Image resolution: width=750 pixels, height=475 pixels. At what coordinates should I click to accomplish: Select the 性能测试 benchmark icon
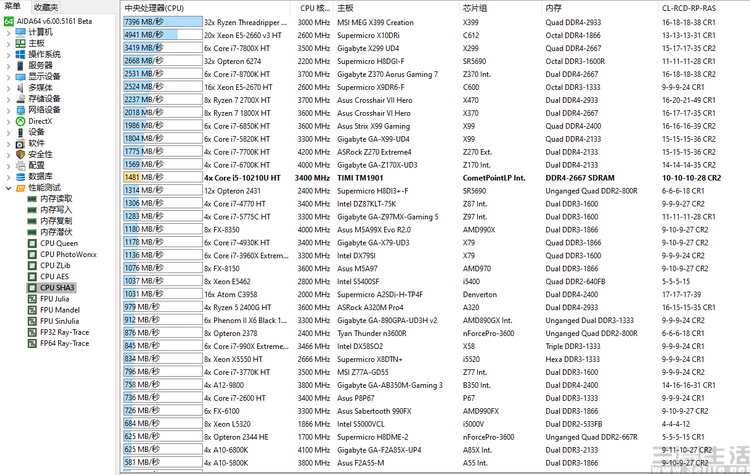point(21,188)
